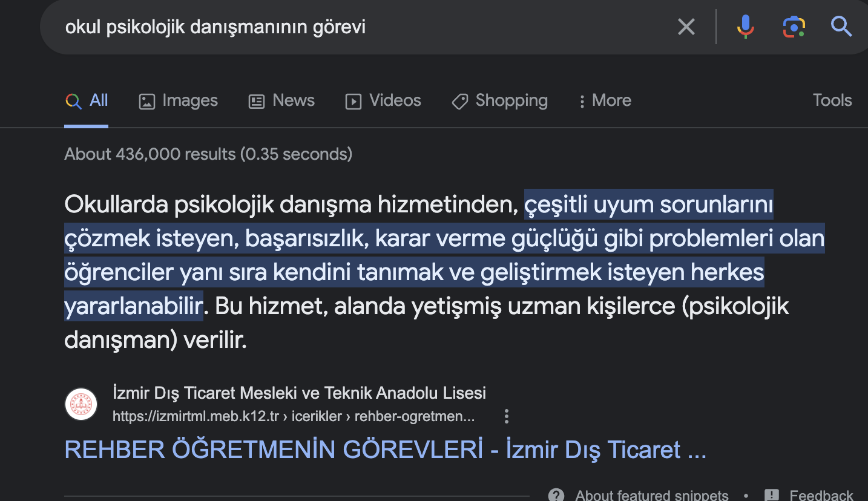Click the Feedback exclamation icon
868x501 pixels.
(x=772, y=495)
